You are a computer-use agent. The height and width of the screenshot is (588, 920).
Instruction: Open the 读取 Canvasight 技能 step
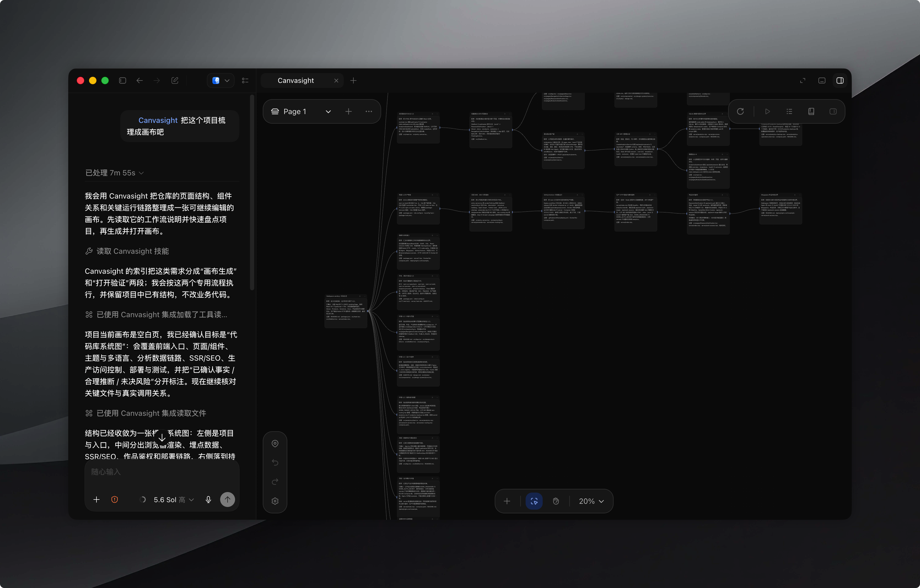[x=127, y=251]
